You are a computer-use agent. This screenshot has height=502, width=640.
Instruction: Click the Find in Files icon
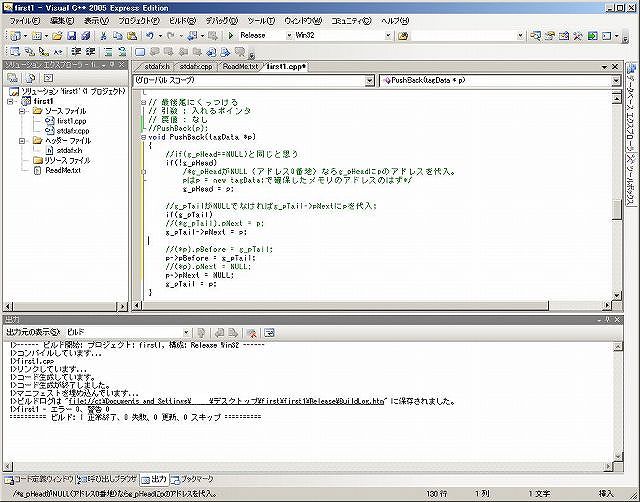click(x=403, y=36)
